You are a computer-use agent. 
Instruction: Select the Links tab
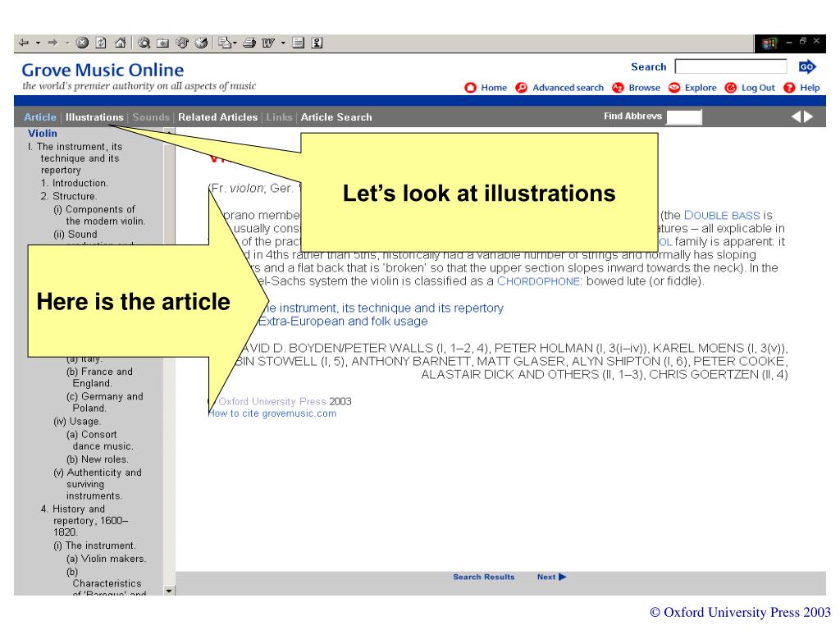(279, 116)
